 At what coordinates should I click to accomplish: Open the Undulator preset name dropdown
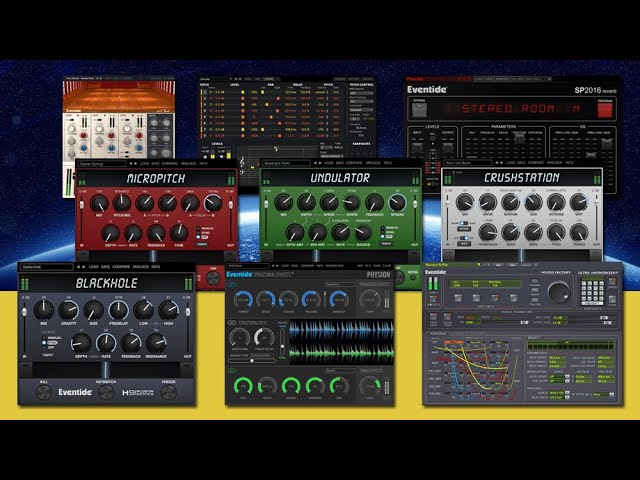(287, 163)
